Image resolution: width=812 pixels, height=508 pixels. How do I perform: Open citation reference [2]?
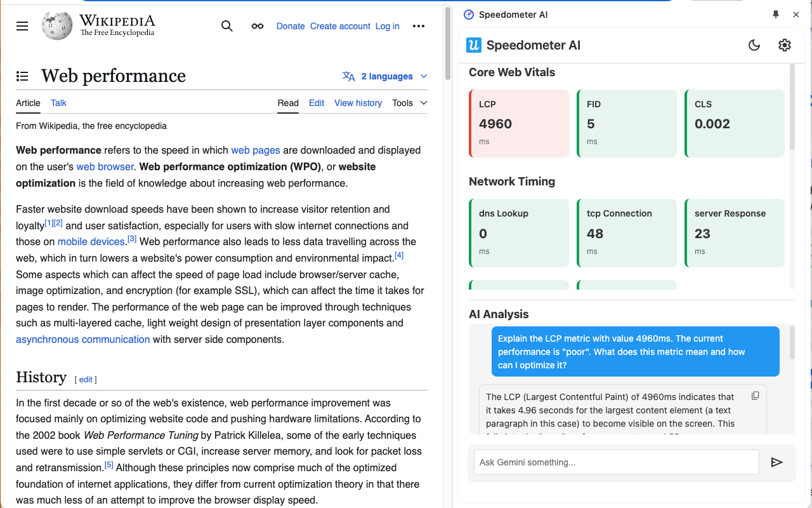coord(58,223)
